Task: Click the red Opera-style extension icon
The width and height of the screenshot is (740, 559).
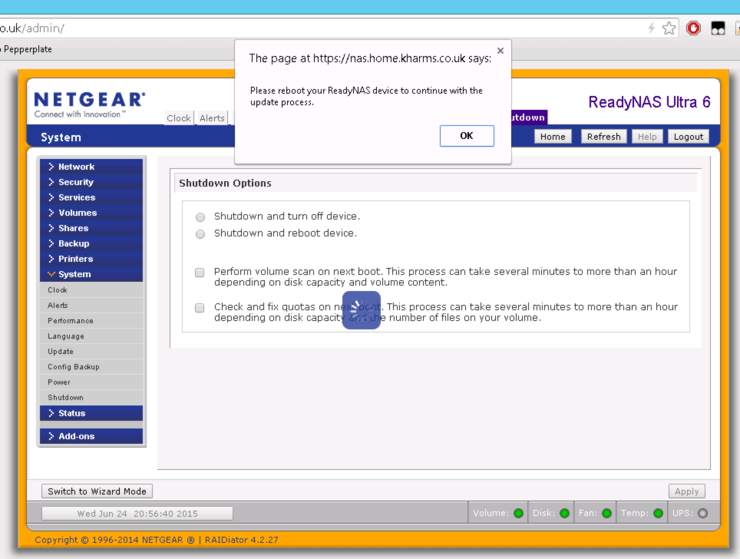Action: click(693, 28)
